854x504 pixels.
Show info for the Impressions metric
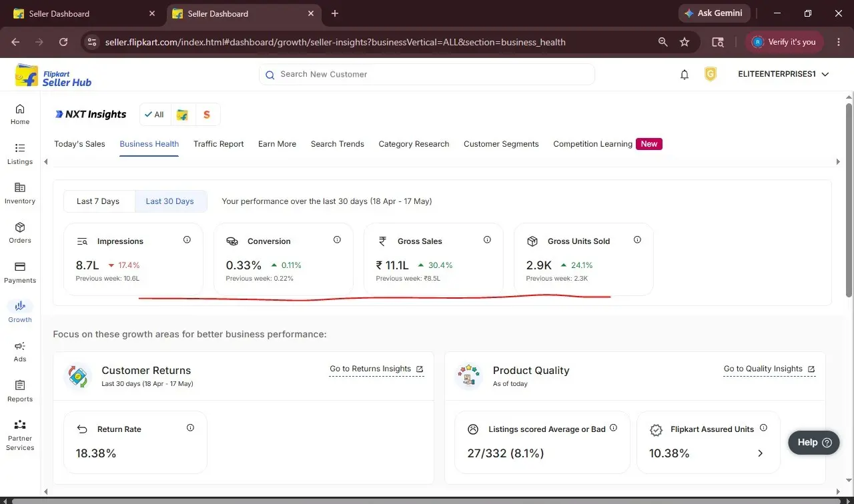point(187,240)
